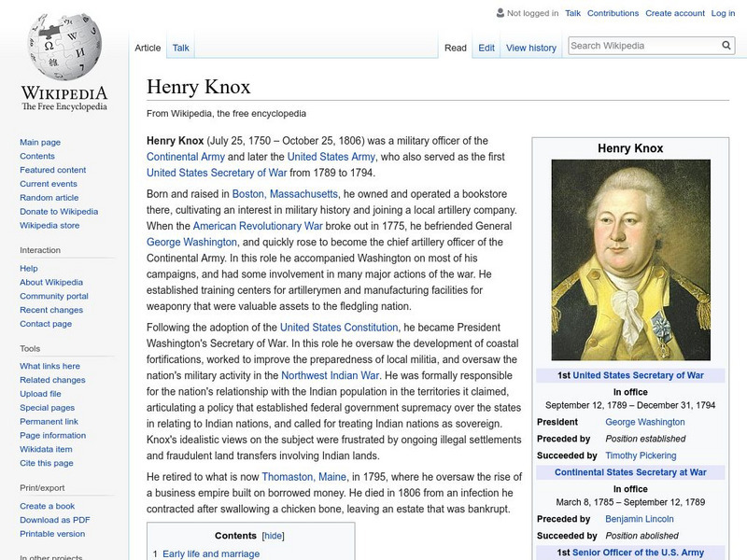Screen dimensions: 747x560
Task: Open Contents sidebar link
Action: coord(37,156)
